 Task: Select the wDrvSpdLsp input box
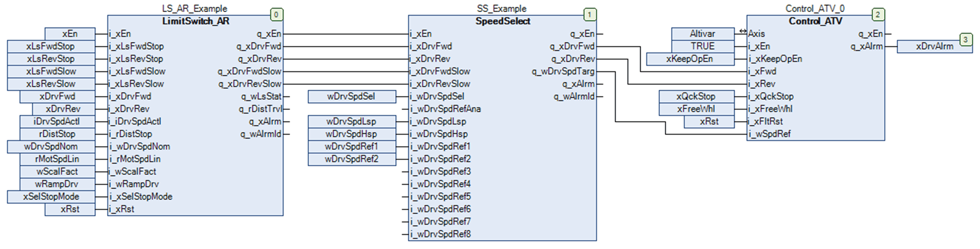coord(352,122)
